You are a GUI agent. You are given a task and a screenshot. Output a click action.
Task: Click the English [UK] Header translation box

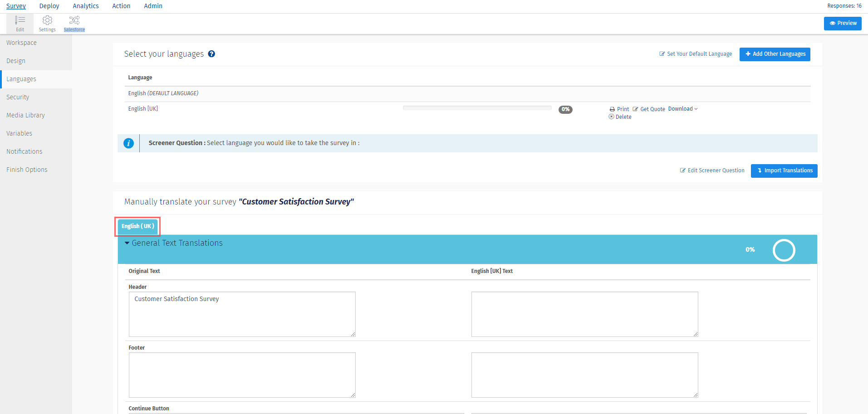(585, 314)
